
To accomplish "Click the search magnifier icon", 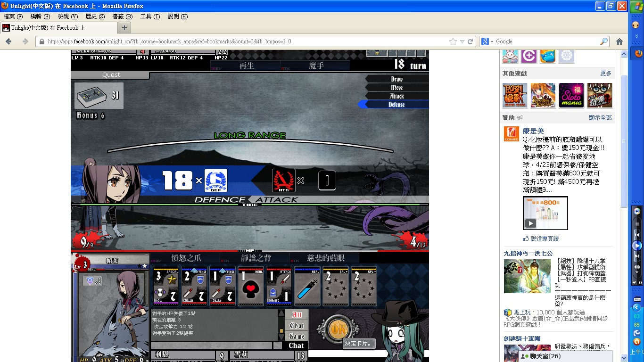I will pyautogui.click(x=603, y=41).
